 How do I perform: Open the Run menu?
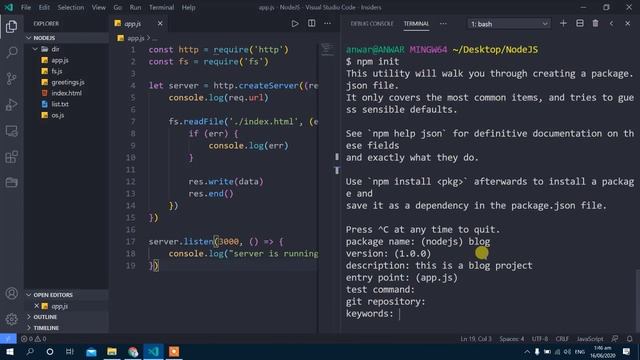[135, 7]
